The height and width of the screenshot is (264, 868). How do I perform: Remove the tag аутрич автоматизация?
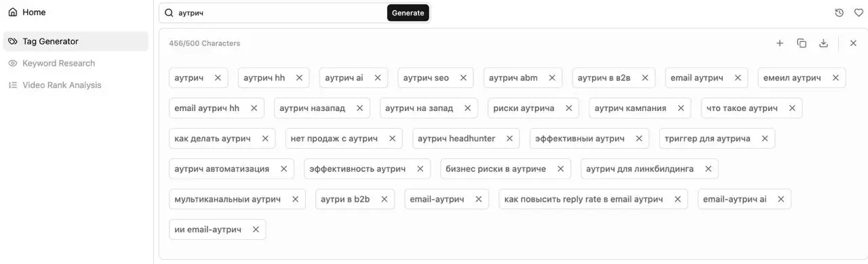[283, 169]
